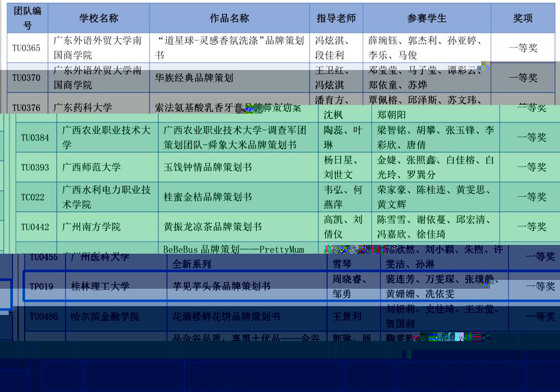
Task: Click team number cell TU0376
Action: coord(27,103)
